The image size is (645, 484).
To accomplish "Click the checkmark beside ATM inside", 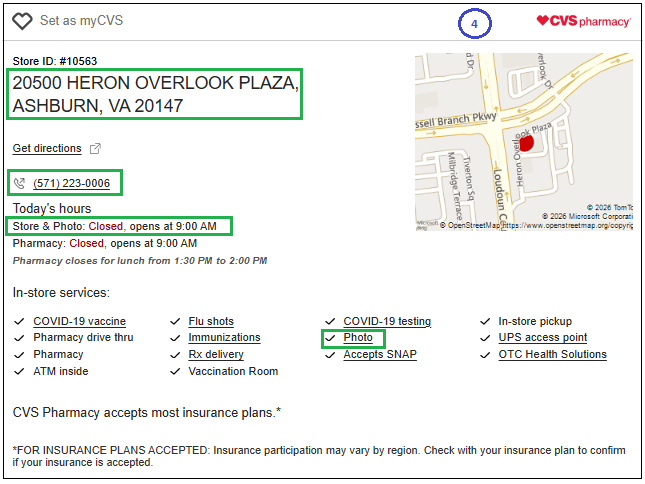I will click(x=19, y=371).
